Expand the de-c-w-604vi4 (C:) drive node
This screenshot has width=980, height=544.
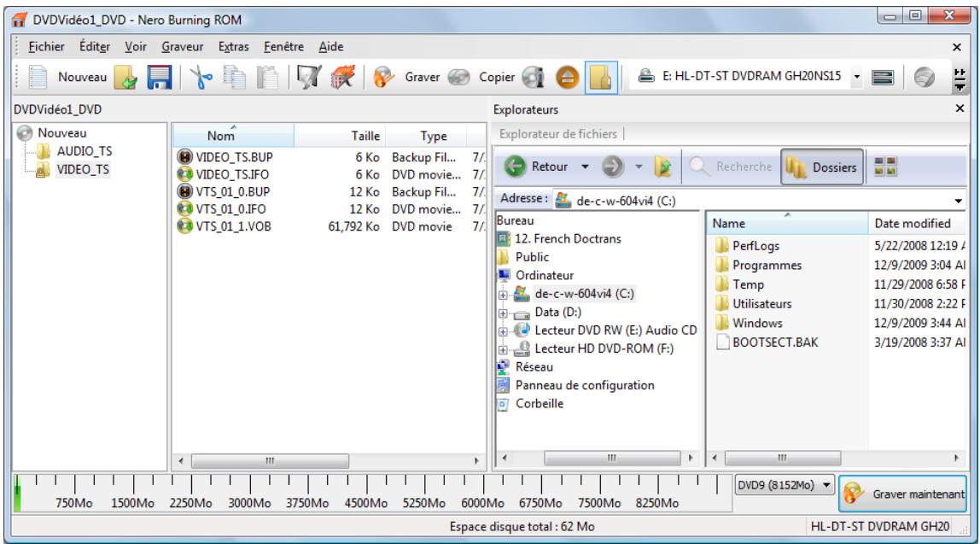tap(503, 295)
